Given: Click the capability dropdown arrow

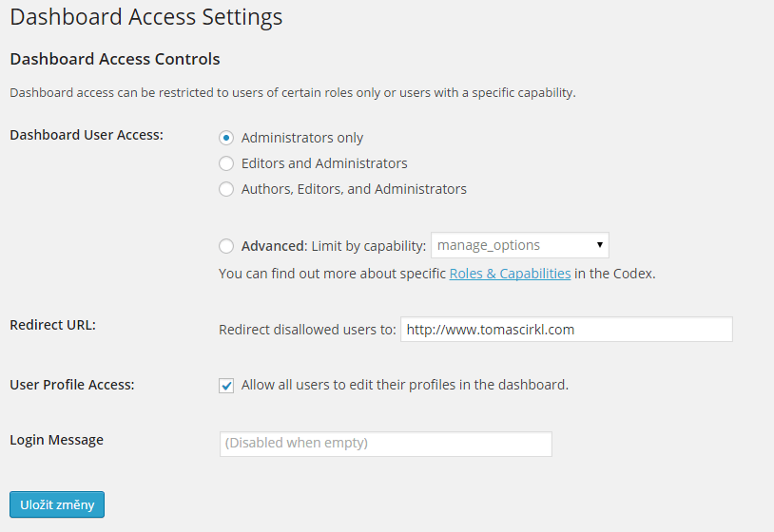Looking at the screenshot, I should pos(599,245).
